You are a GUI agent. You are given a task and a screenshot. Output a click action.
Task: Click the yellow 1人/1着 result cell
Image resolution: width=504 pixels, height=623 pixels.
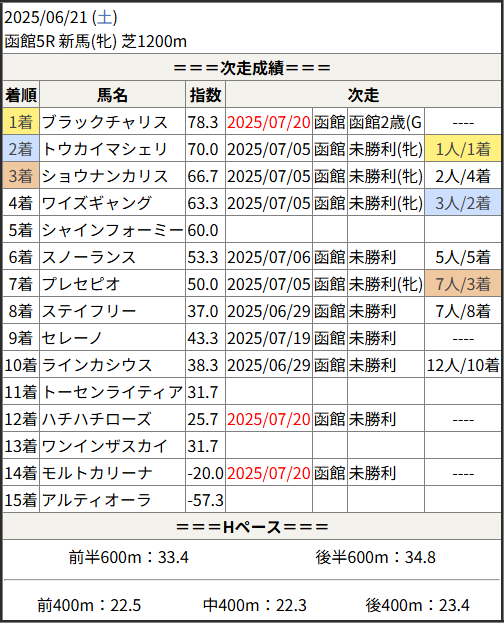(x=463, y=149)
